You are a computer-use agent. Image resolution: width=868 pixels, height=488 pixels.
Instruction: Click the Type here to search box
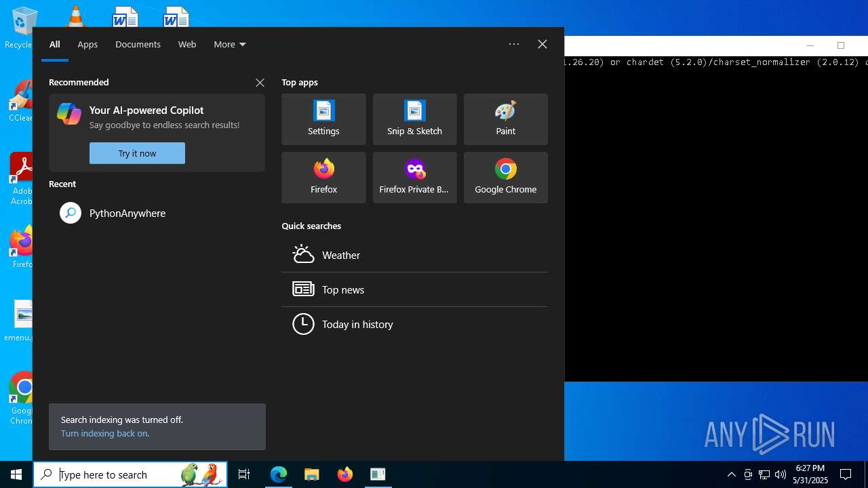click(130, 474)
